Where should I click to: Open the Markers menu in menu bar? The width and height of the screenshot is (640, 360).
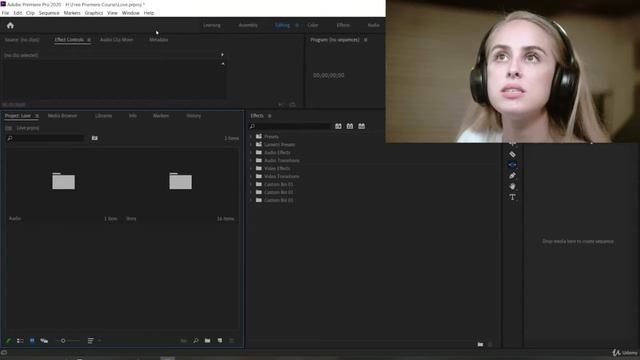72,13
